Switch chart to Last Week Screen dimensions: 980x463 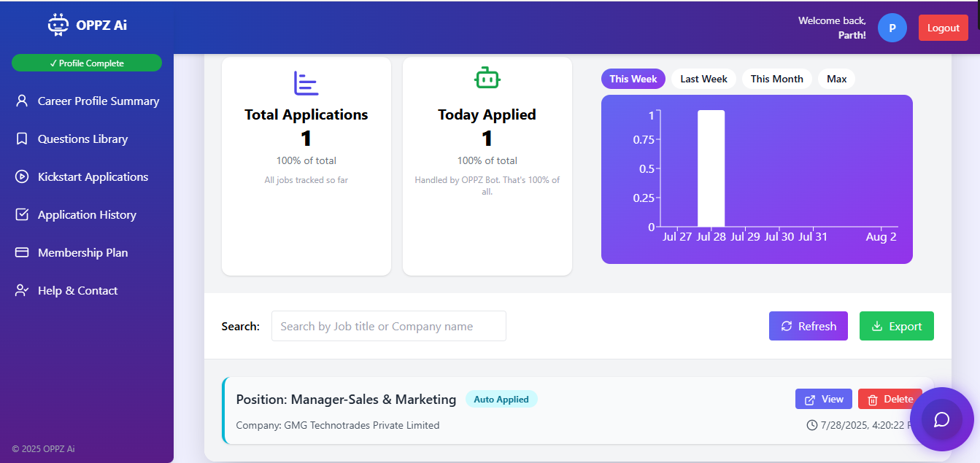point(703,79)
